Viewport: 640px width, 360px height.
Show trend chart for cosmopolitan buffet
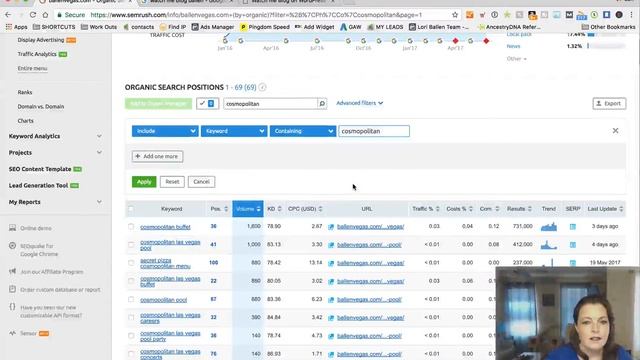point(549,227)
